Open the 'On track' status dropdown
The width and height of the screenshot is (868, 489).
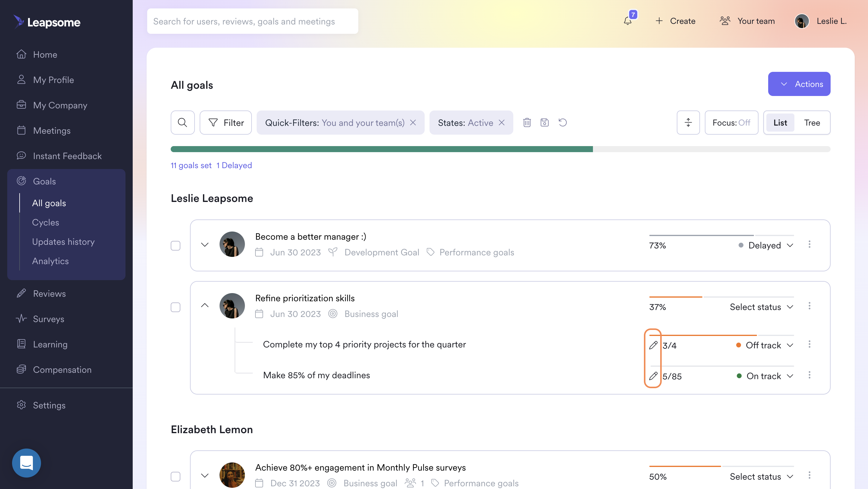(x=765, y=376)
